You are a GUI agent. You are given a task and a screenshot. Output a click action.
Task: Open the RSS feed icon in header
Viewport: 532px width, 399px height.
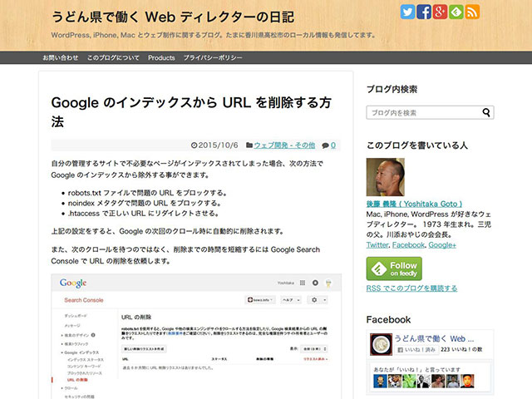point(472,12)
